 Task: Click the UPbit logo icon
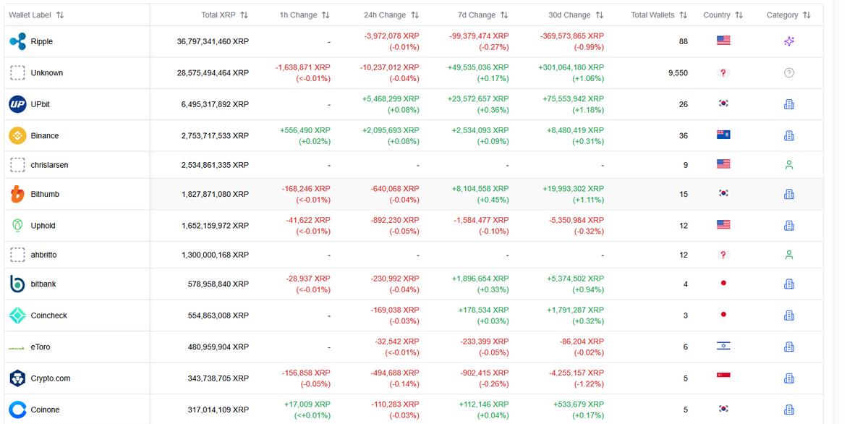(16, 104)
